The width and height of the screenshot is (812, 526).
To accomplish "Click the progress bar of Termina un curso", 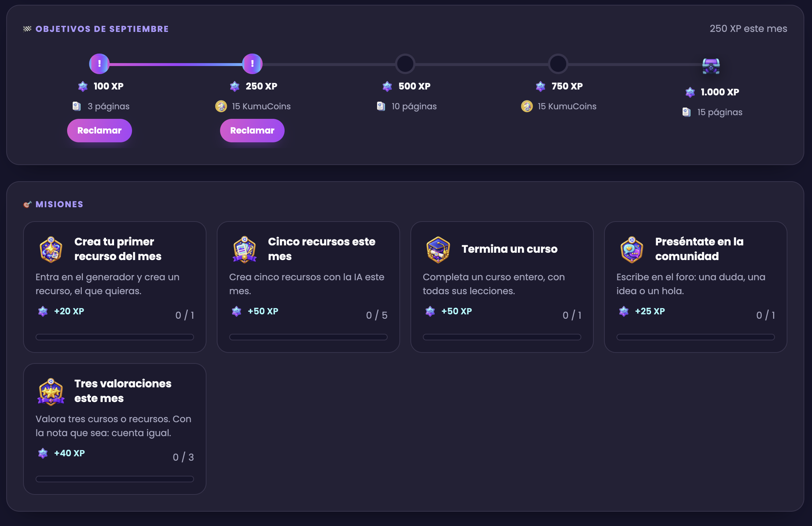I will (x=502, y=337).
